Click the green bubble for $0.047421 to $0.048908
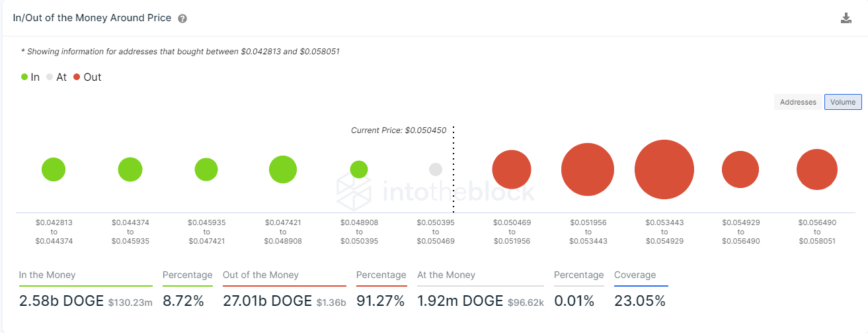 point(283,169)
